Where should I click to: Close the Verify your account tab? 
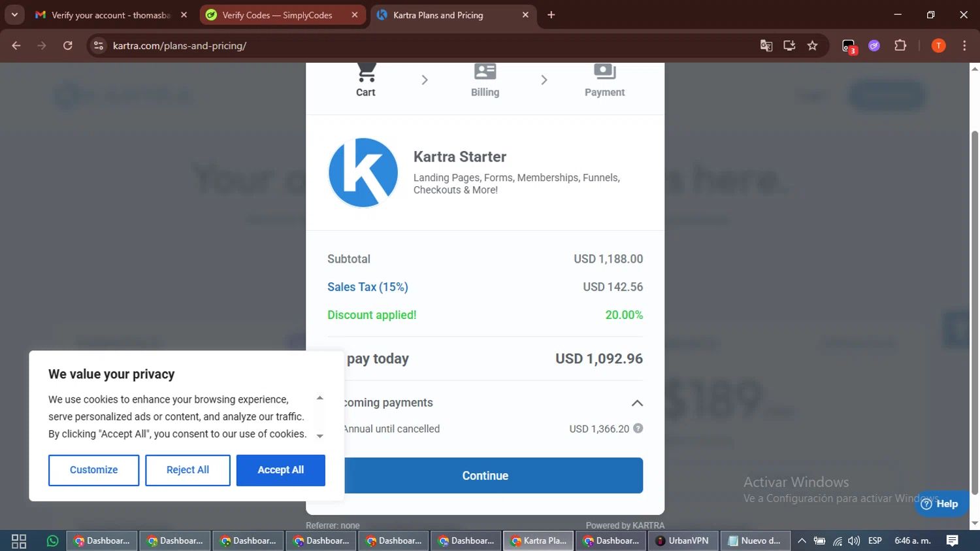point(184,15)
